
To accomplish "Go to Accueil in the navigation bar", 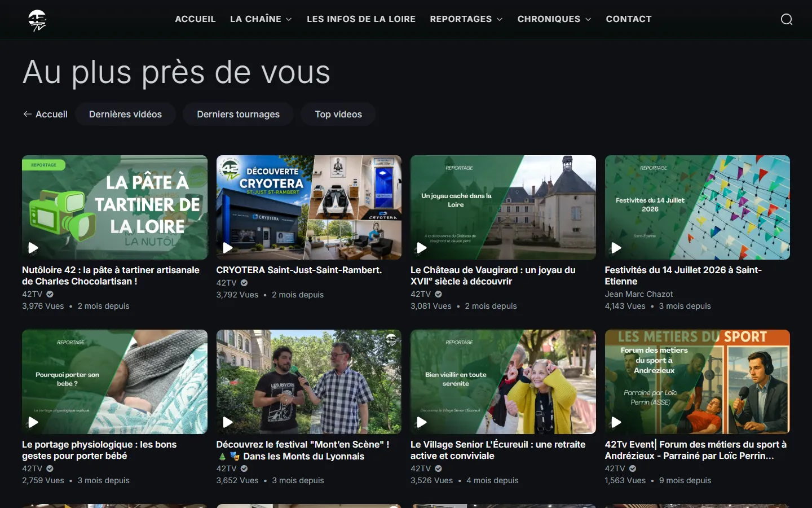I will coord(195,19).
